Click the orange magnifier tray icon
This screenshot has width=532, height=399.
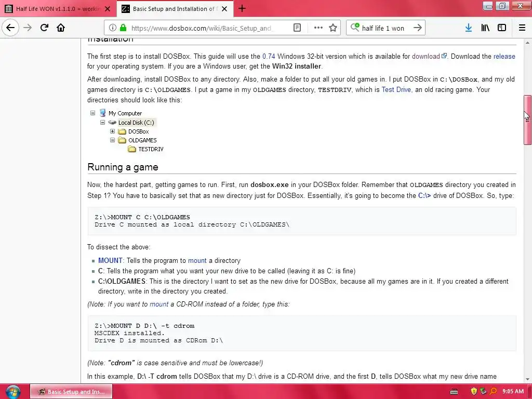[493, 391]
